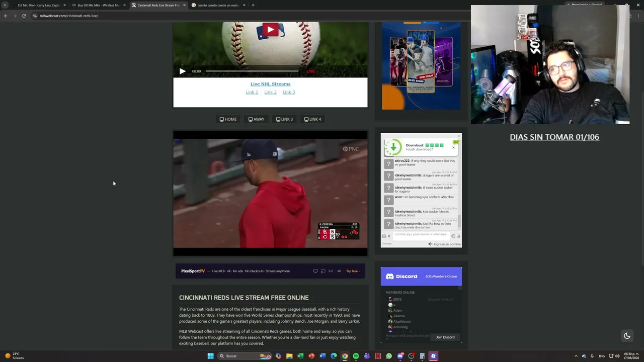Viewport: 644px width, 362px height.
Task: Open WhatsApp from the taskbar
Action: click(389, 356)
